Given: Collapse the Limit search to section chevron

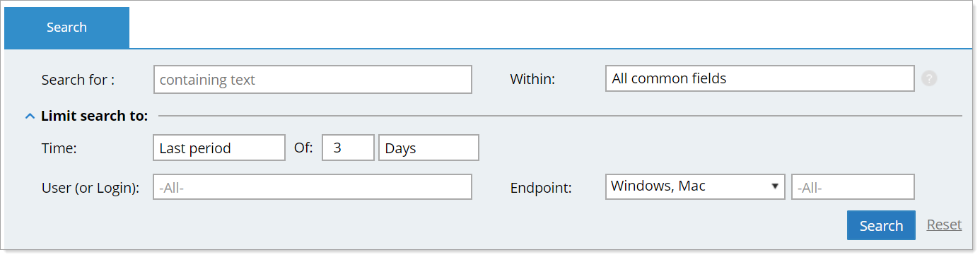Looking at the screenshot, I should [x=30, y=116].
